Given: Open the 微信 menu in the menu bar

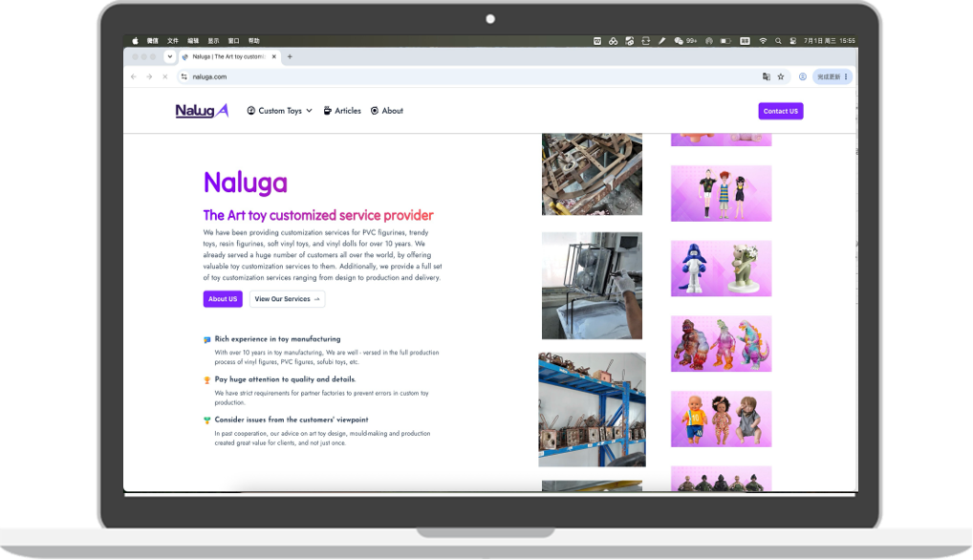Looking at the screenshot, I should pos(153,41).
